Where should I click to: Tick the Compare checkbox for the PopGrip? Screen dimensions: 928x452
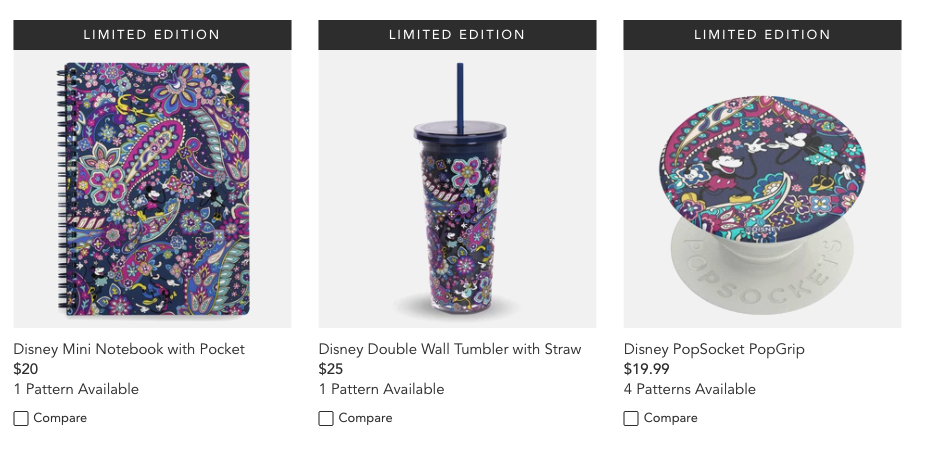point(631,418)
